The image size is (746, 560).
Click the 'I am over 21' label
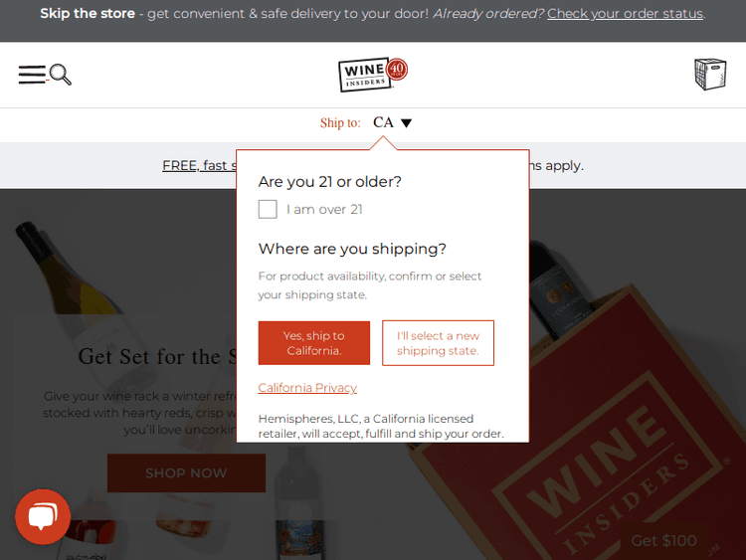[324, 209]
